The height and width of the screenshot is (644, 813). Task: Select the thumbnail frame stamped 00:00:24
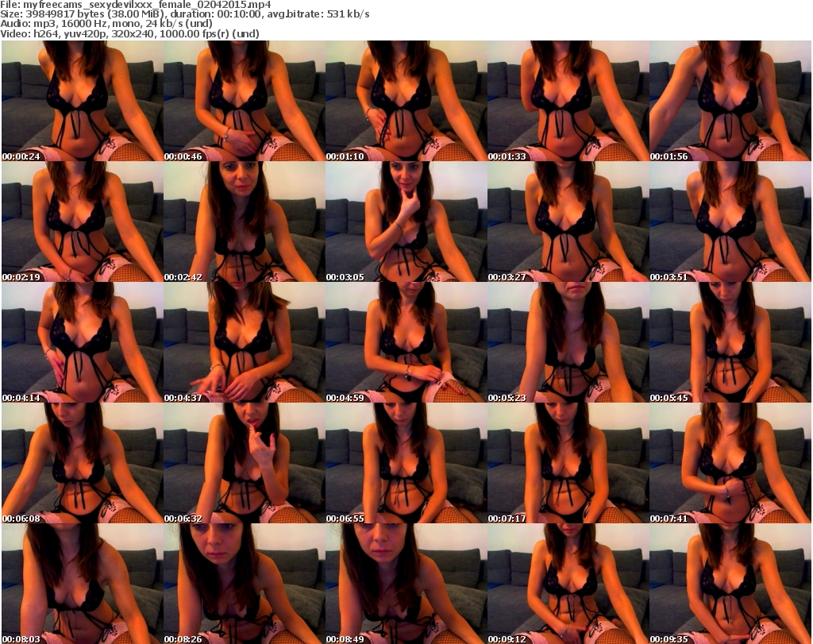click(83, 101)
